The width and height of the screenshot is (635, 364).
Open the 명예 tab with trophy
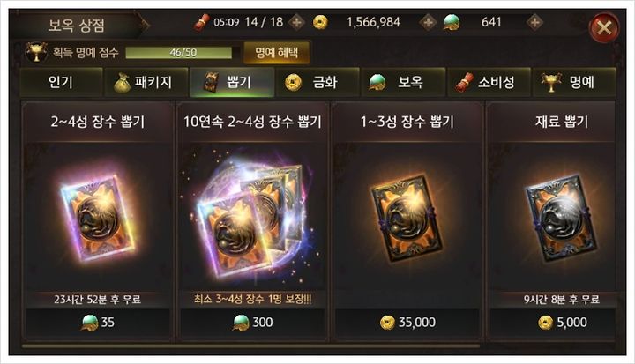(575, 82)
